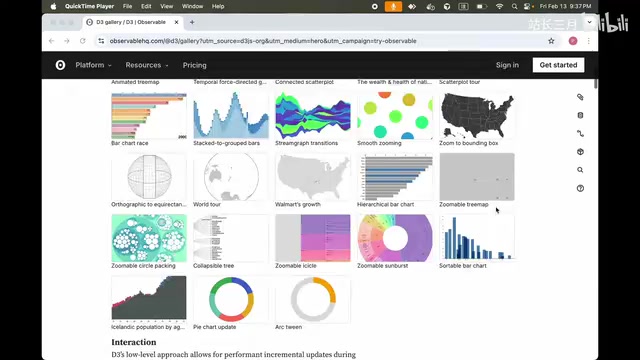The image size is (640, 360).
Task: Open the Pie chart update thumbnail
Action: (x=231, y=299)
